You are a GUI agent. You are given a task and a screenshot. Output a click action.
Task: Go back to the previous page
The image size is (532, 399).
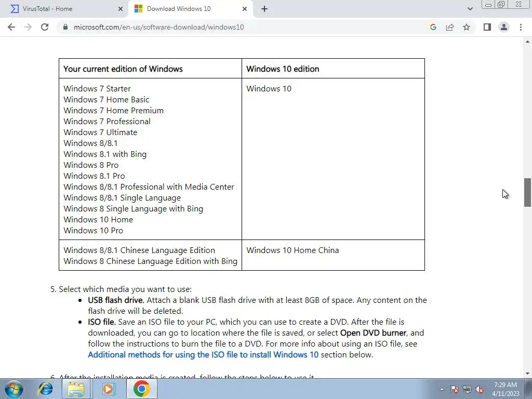click(x=11, y=27)
